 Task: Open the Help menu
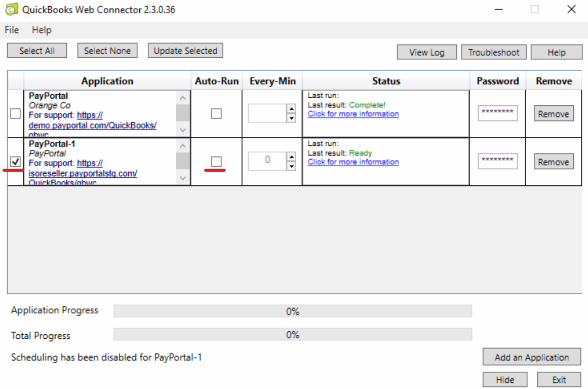point(42,30)
